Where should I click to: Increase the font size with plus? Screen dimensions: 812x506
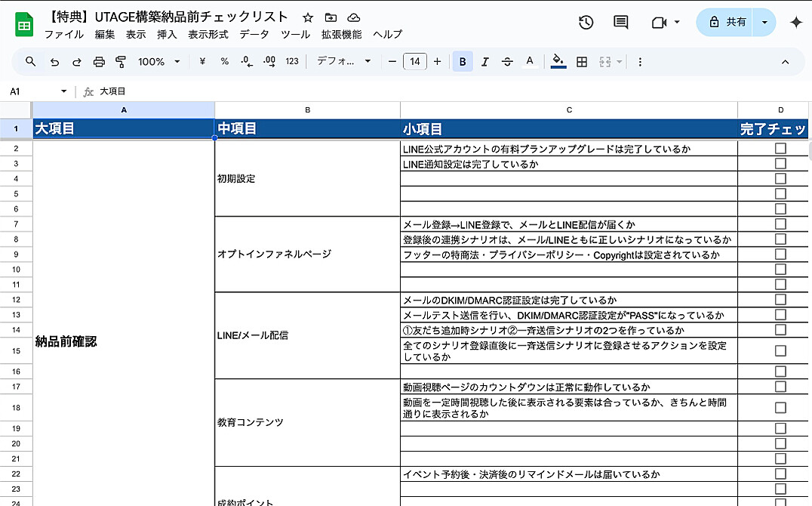click(x=437, y=62)
